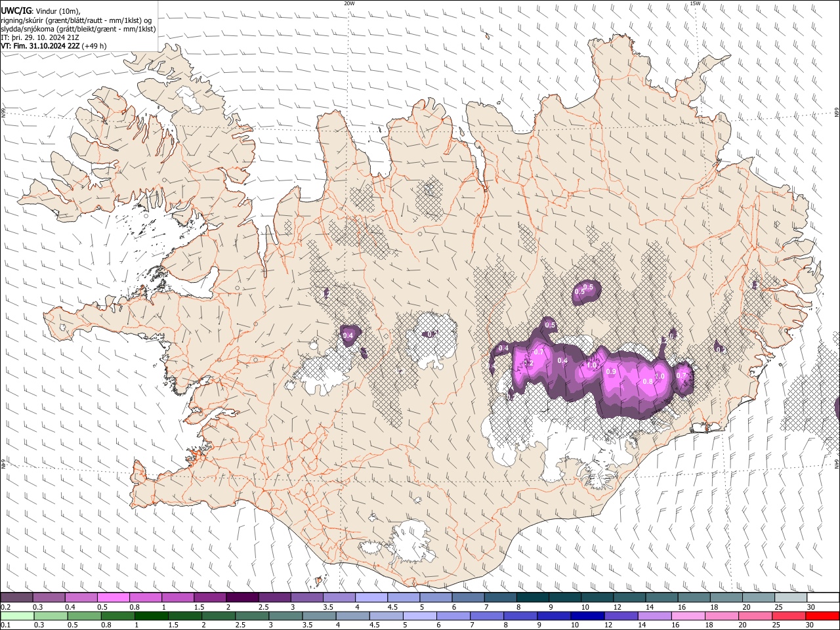Pick the bright red bottom-row swatch at 30
The image size is (840, 630).
click(823, 616)
